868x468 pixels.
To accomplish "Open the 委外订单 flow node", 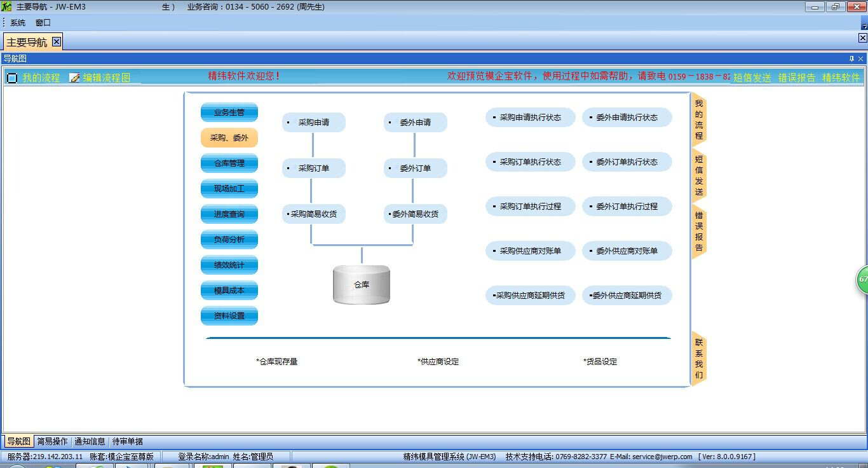I will point(416,169).
